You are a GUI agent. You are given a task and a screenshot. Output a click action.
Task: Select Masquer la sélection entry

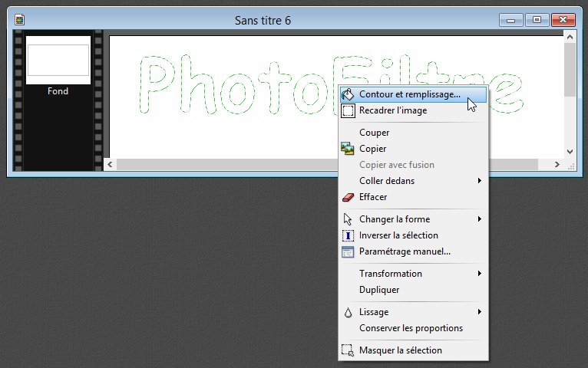pos(413,350)
